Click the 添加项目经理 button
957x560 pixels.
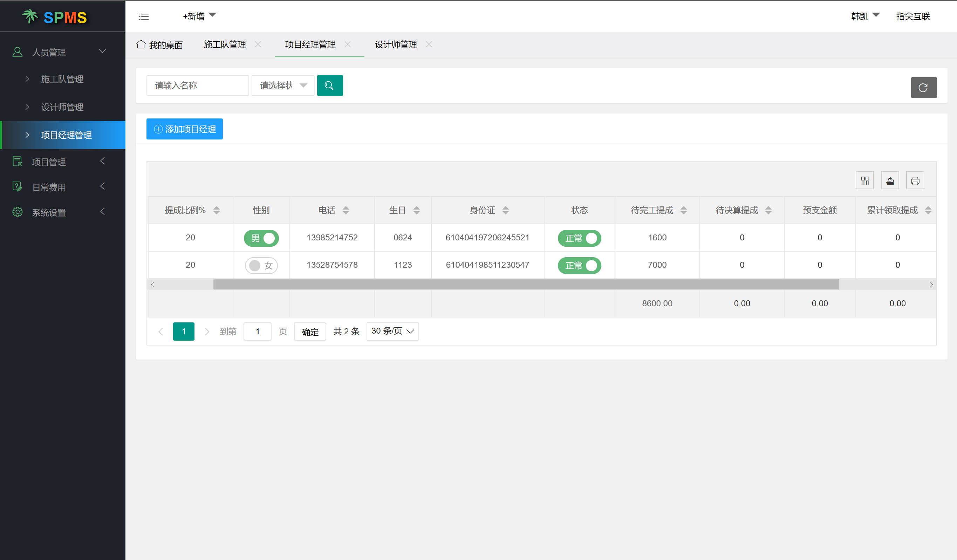point(185,129)
